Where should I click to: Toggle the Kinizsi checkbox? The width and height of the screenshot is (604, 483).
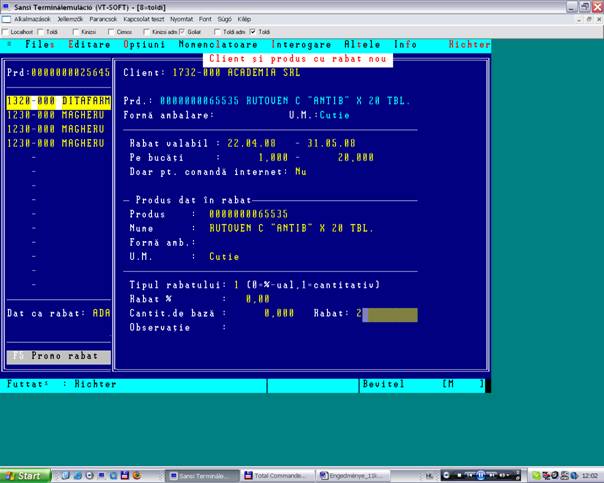pos(76,32)
